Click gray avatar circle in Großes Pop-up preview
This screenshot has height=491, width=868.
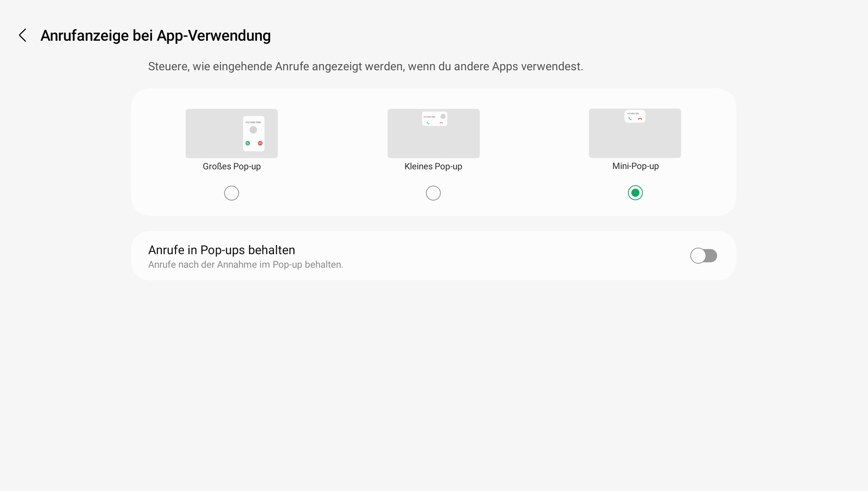pyautogui.click(x=253, y=130)
